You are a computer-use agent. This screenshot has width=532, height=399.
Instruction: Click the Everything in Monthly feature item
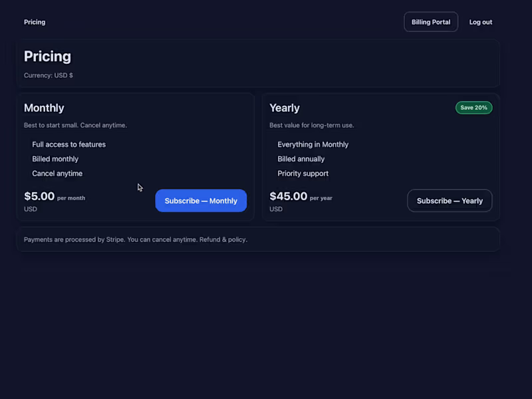click(x=313, y=144)
